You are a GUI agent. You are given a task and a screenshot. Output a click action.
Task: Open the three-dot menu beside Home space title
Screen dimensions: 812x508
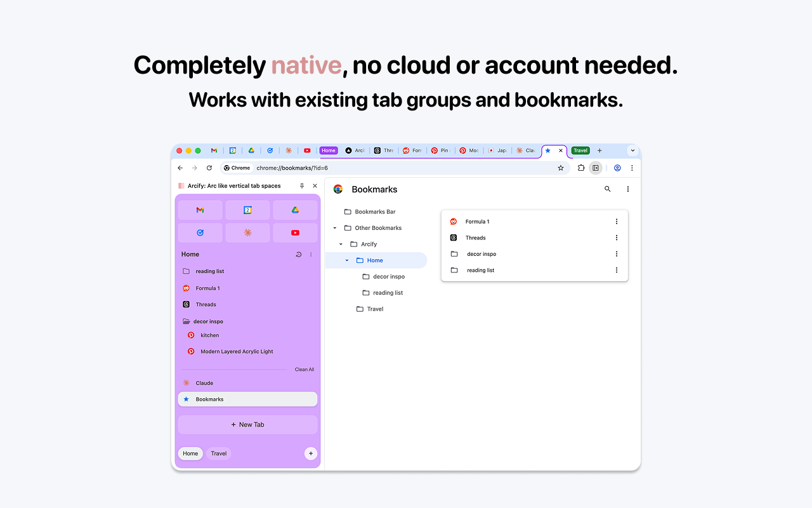point(311,255)
